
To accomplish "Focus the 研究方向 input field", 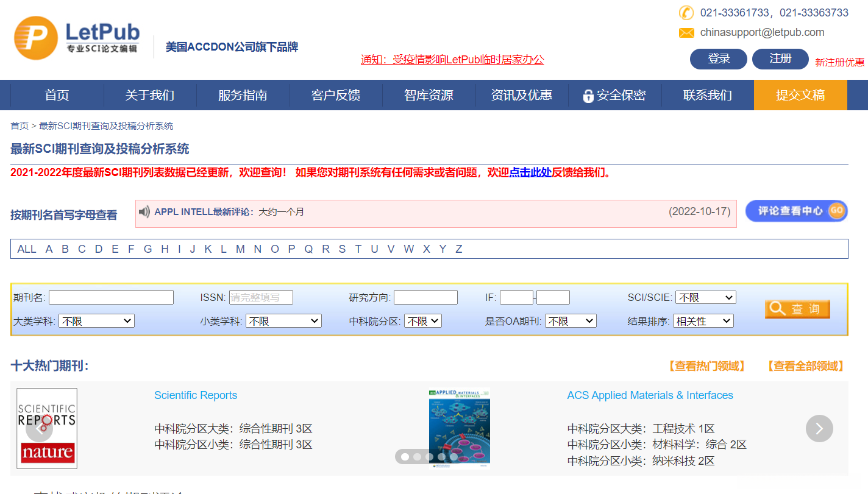I will [x=425, y=297].
